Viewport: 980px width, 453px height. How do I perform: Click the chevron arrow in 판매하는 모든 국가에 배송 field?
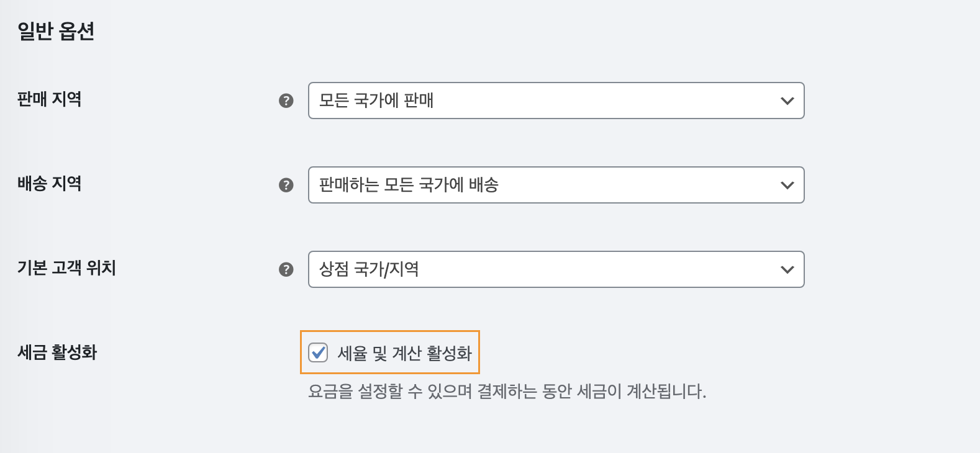point(787,185)
